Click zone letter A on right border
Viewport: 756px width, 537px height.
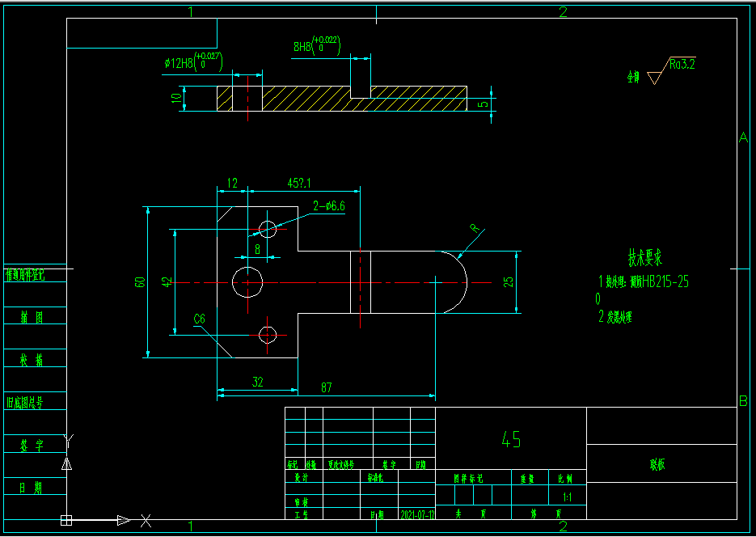click(744, 137)
